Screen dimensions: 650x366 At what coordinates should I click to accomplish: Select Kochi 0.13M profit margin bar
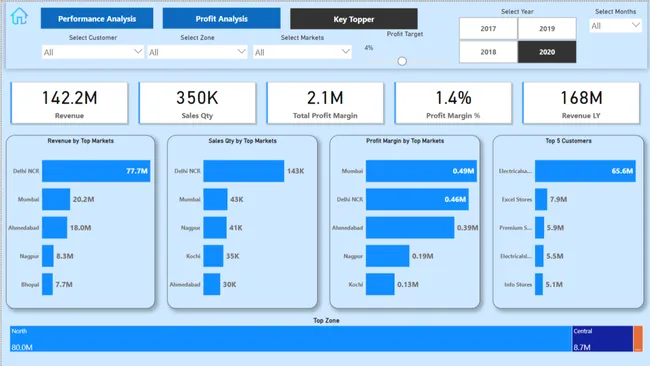380,284
